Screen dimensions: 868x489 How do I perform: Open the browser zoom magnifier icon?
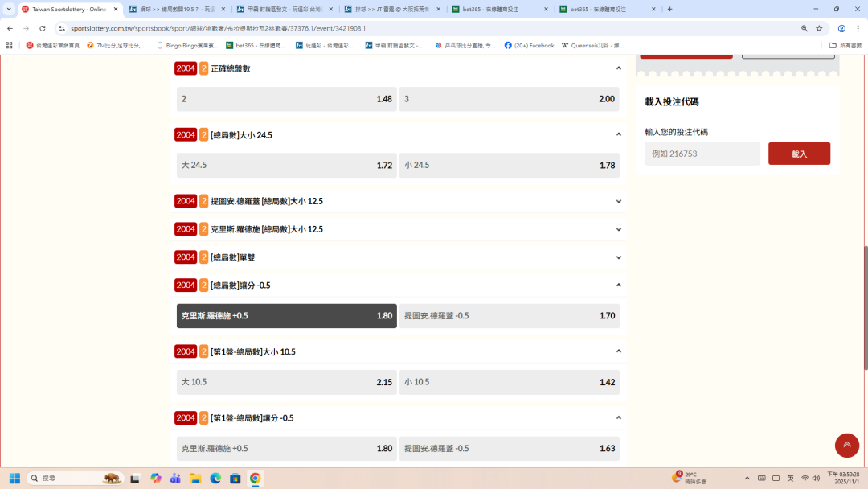[x=805, y=28]
